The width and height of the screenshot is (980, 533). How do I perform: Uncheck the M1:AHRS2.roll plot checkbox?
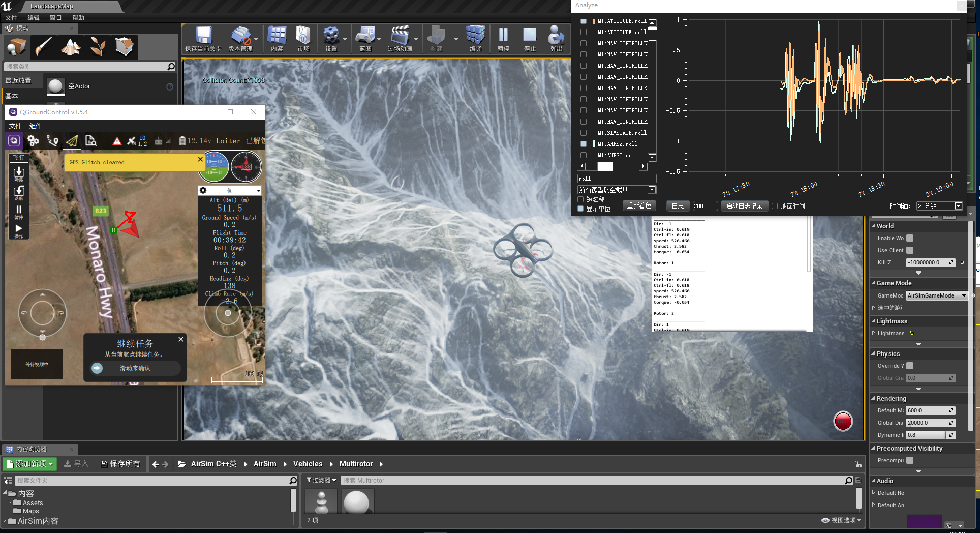pos(583,144)
